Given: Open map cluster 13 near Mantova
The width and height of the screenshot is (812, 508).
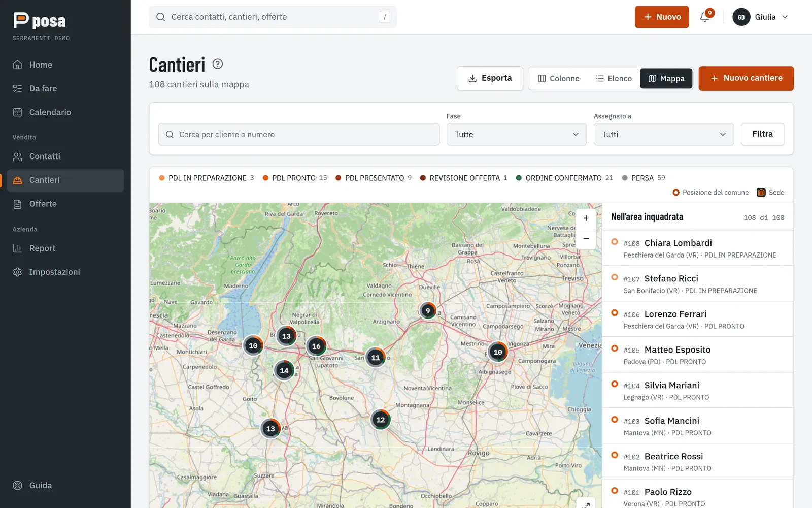Looking at the screenshot, I should pos(270,429).
